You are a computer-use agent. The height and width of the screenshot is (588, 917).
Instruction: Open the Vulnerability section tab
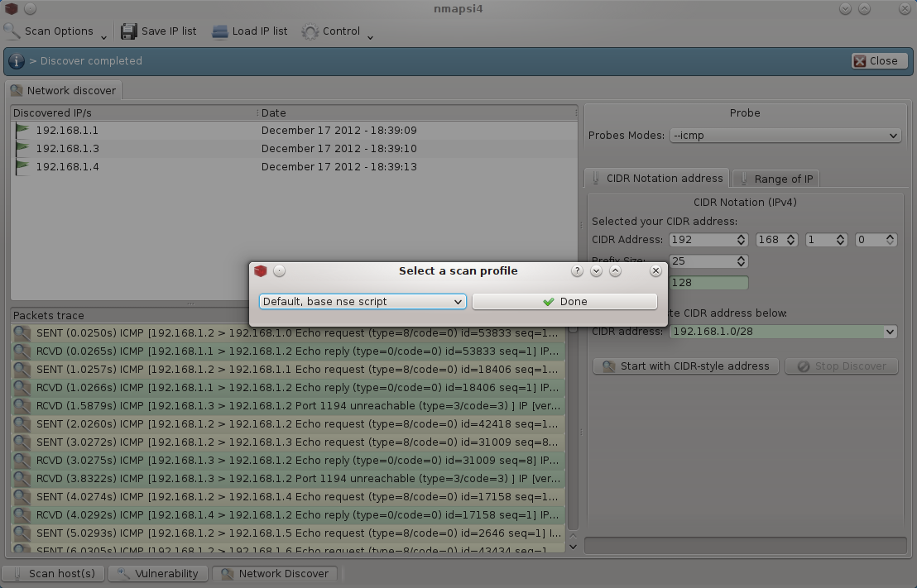click(158, 574)
